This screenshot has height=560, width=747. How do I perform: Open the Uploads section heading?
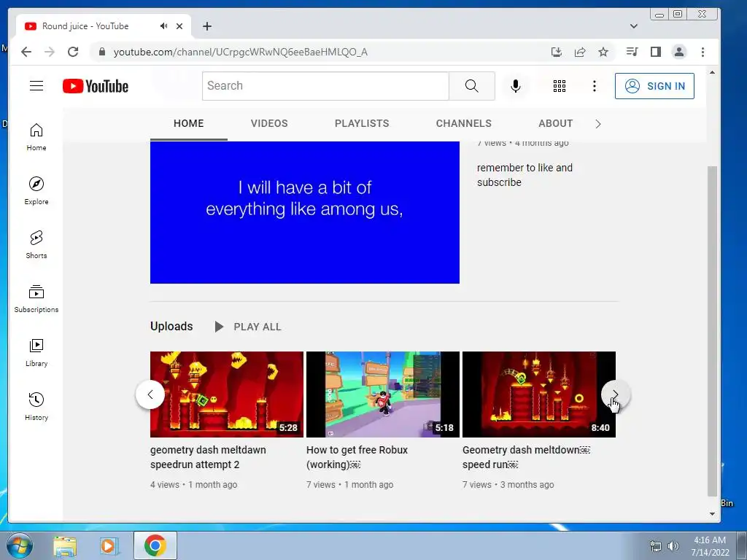pos(171,326)
